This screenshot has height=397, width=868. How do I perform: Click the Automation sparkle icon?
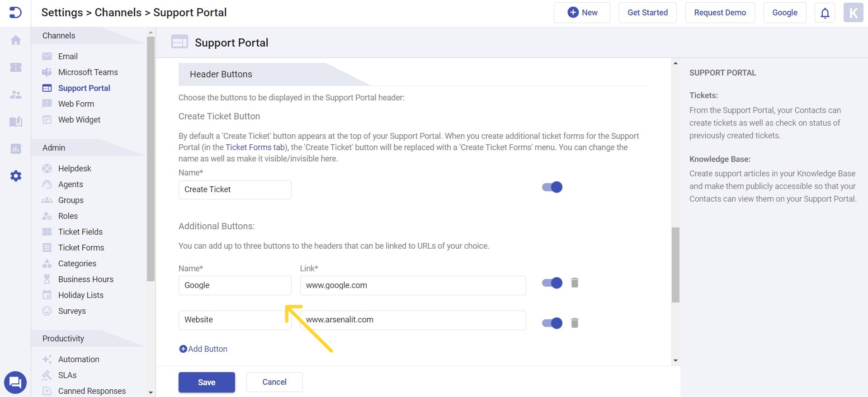coord(47,359)
